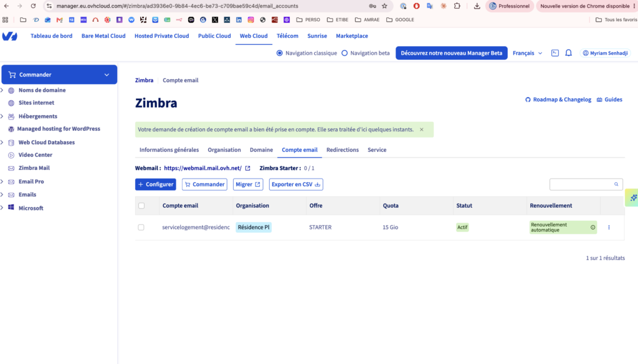Image resolution: width=638 pixels, height=364 pixels.
Task: Click Découvrez notre nouveau Manager Beta
Action: tap(451, 54)
